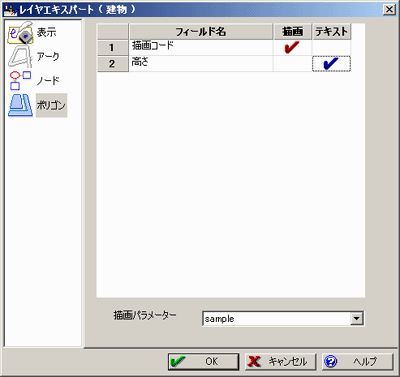Click the highlighted ポリゴン label
Viewport: 400px width, 377px height.
pos(51,105)
